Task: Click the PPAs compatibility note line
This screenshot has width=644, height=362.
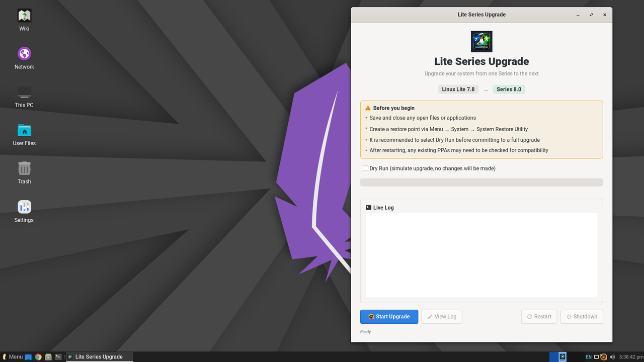Action: [x=459, y=150]
